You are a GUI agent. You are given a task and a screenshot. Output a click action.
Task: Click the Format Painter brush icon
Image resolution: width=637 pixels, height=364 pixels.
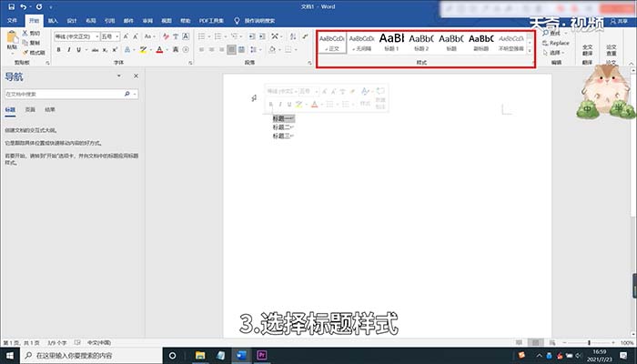pos(25,53)
